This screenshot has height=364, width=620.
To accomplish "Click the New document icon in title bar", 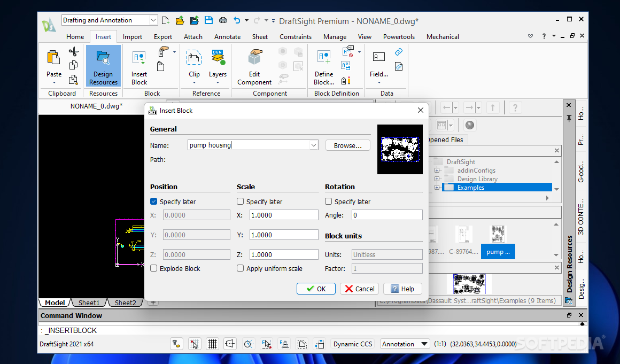I will [x=166, y=20].
